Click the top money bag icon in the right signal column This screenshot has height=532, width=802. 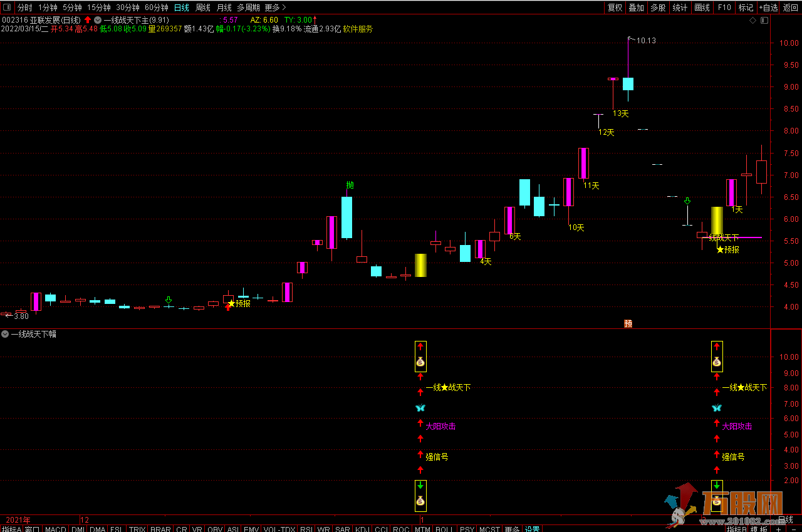(x=717, y=362)
